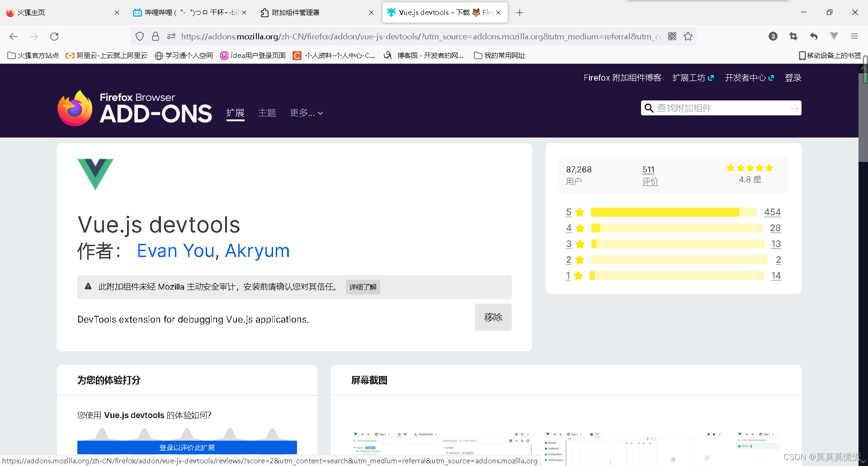Open 移动设备上的书签 folder

coord(830,56)
